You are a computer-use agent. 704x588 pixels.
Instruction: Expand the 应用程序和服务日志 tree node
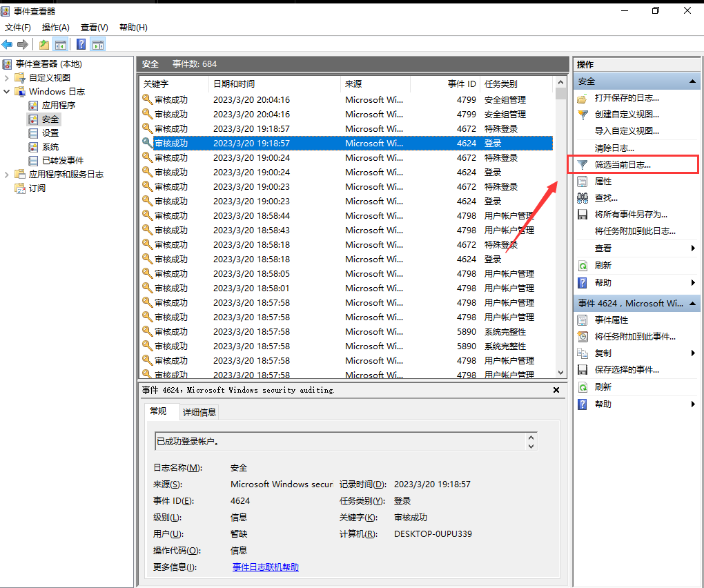pyautogui.click(x=7, y=175)
